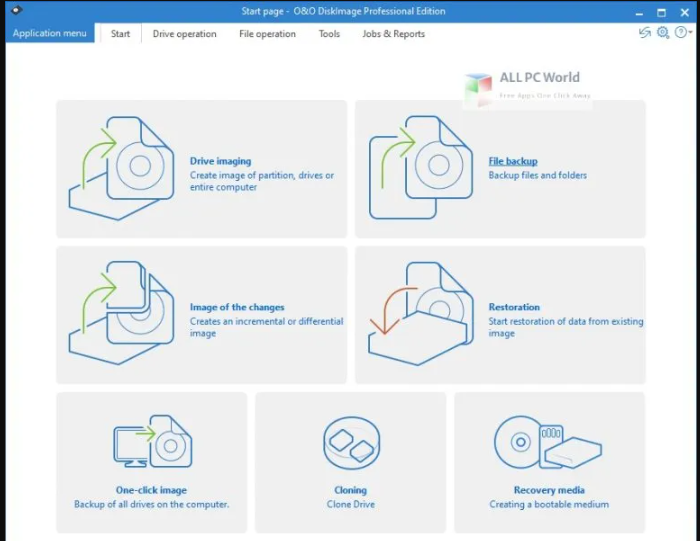Switch to the Start tab

point(120,34)
